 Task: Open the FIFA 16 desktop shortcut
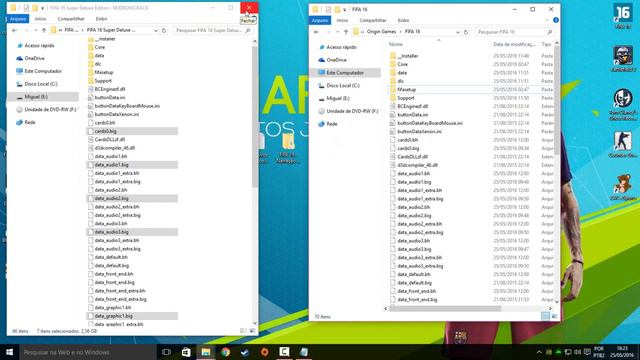click(622, 16)
